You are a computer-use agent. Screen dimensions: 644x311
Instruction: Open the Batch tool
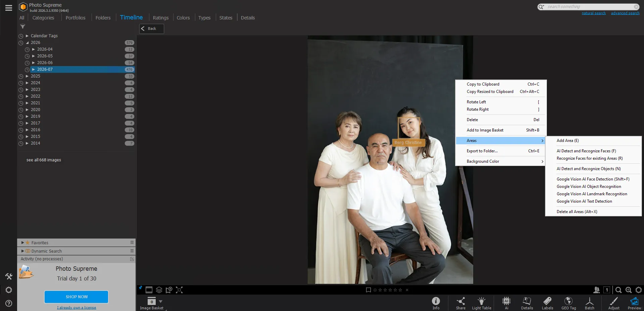point(590,303)
